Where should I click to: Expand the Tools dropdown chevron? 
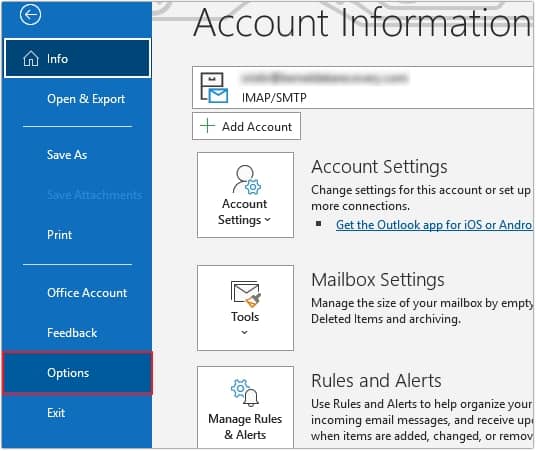click(x=244, y=332)
